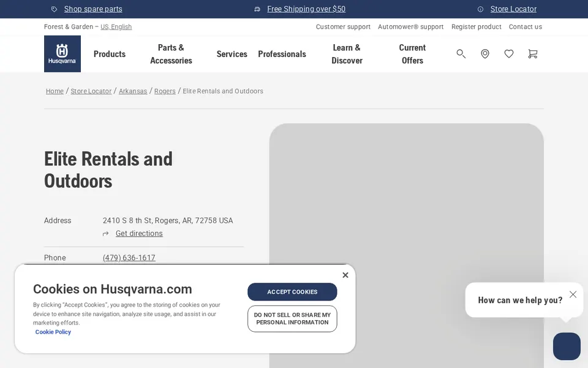Go to the Rogers breadcrumb
This screenshot has height=368, width=588.
(x=165, y=91)
